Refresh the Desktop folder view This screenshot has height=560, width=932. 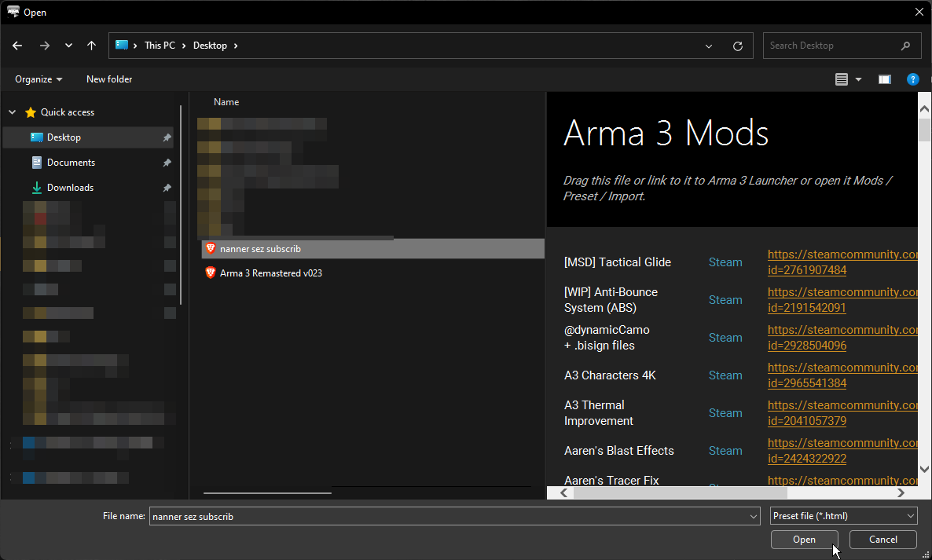tap(738, 46)
